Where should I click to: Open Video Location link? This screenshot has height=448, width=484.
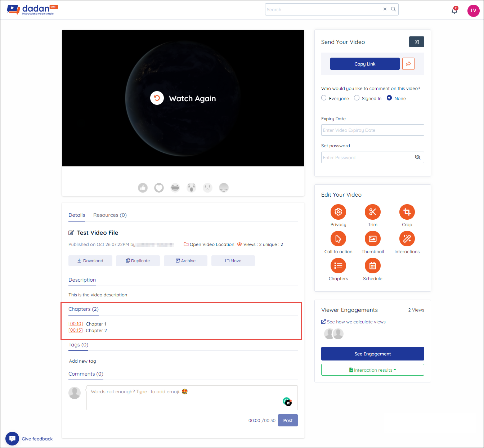pos(209,244)
